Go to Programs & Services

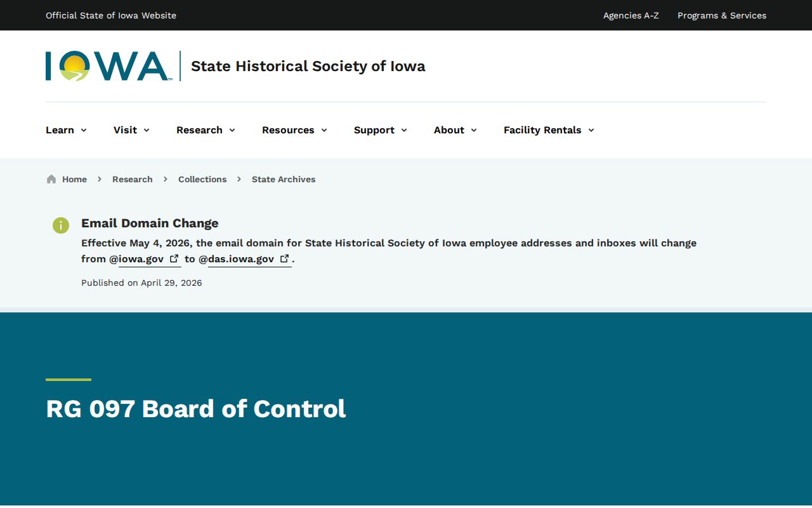click(x=722, y=15)
